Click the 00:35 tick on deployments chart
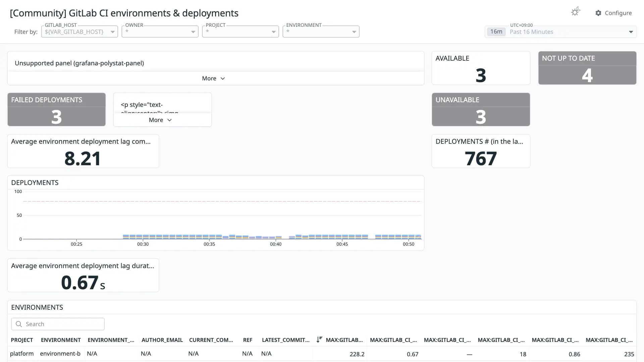This screenshot has width=644, height=362. click(x=209, y=244)
